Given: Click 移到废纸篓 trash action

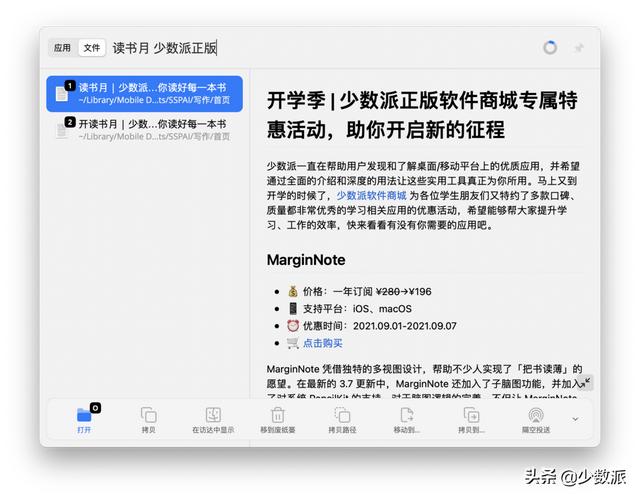Looking at the screenshot, I should coord(278,419).
